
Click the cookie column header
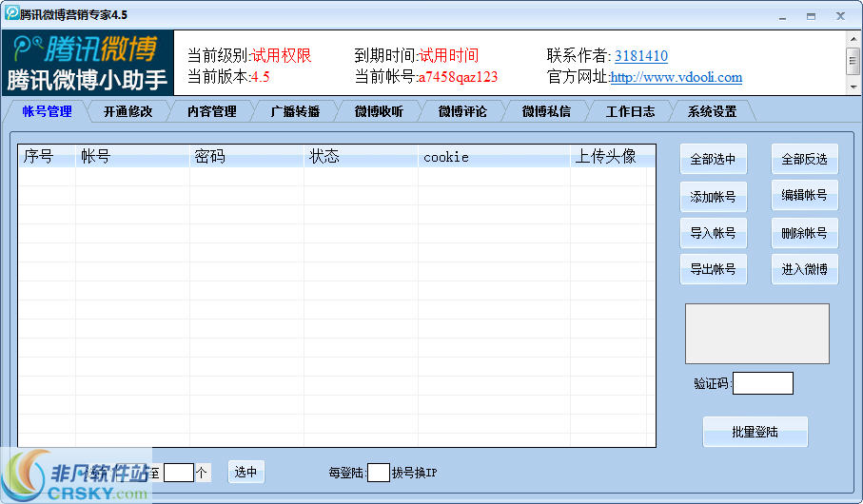coord(494,156)
